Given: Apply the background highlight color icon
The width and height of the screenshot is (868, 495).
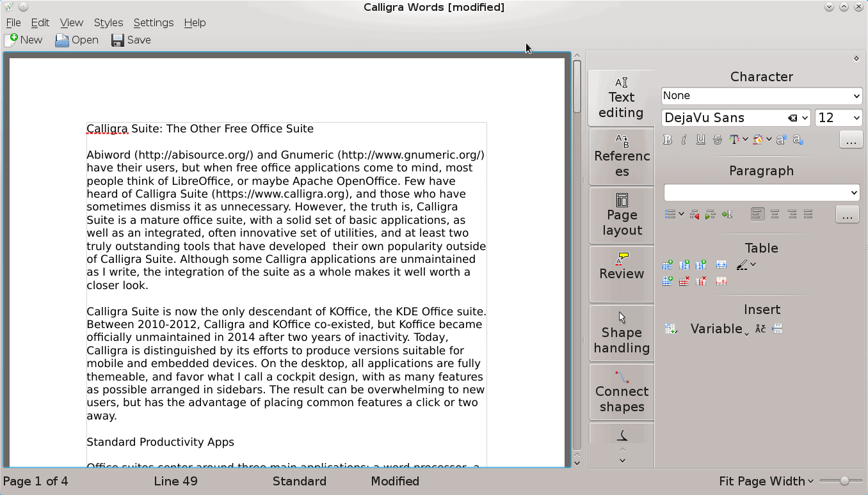Looking at the screenshot, I should tap(758, 139).
